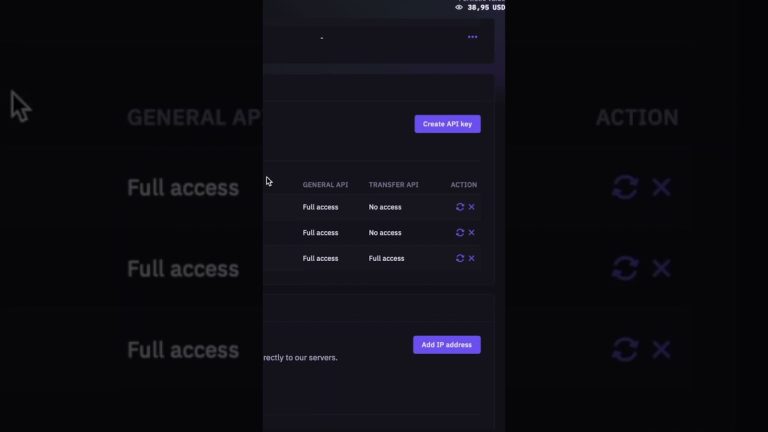Screen dimensions: 768x432
Task: Select the GENERAL API column header
Action: point(325,185)
